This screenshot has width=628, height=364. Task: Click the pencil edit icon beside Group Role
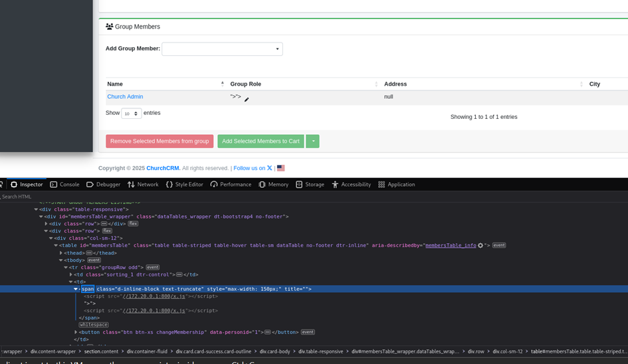click(x=247, y=100)
